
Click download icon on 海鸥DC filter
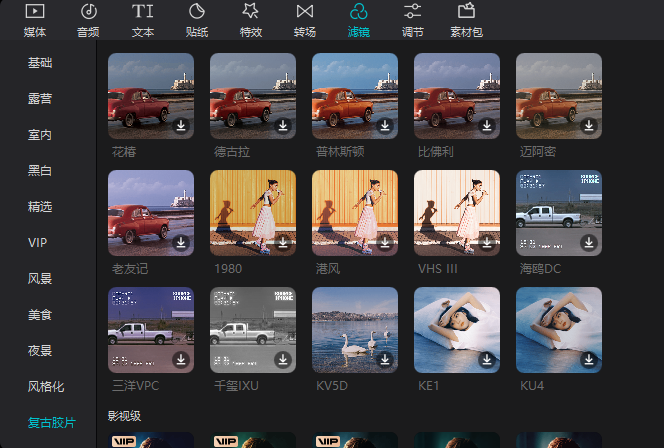[x=588, y=243]
